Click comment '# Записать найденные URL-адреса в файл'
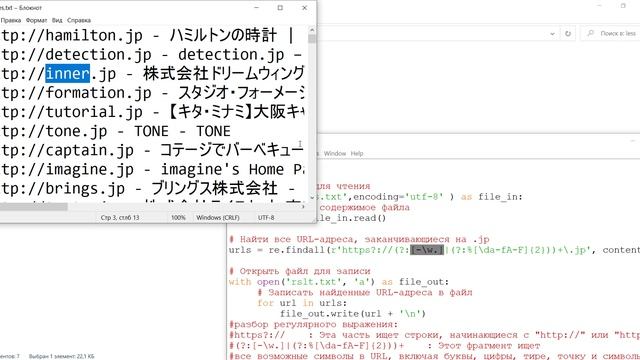The height and width of the screenshot is (360, 640). click(365, 293)
